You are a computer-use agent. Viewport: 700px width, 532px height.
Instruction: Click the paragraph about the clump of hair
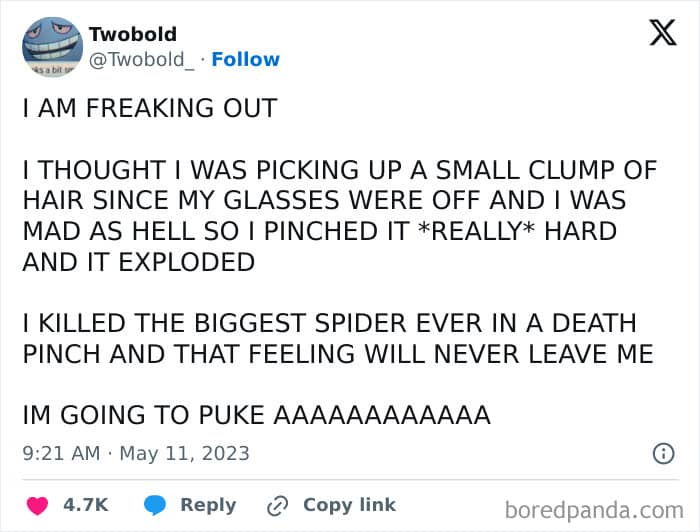tap(339, 216)
